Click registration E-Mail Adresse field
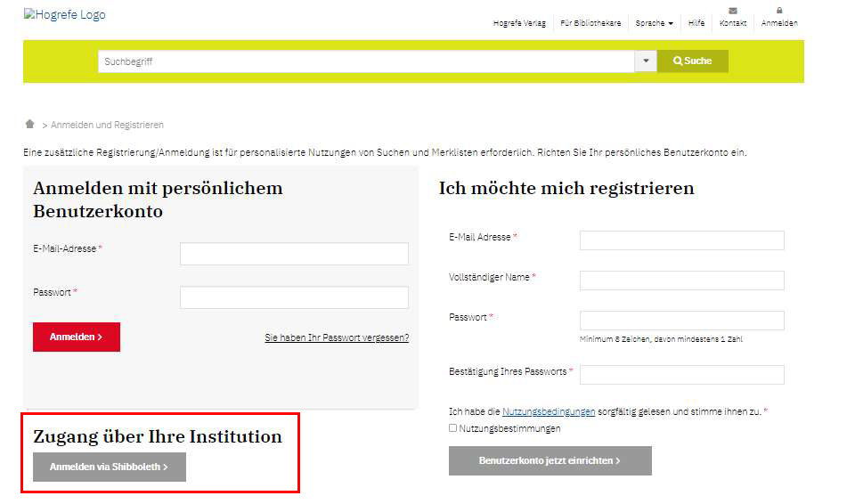 [x=681, y=240]
